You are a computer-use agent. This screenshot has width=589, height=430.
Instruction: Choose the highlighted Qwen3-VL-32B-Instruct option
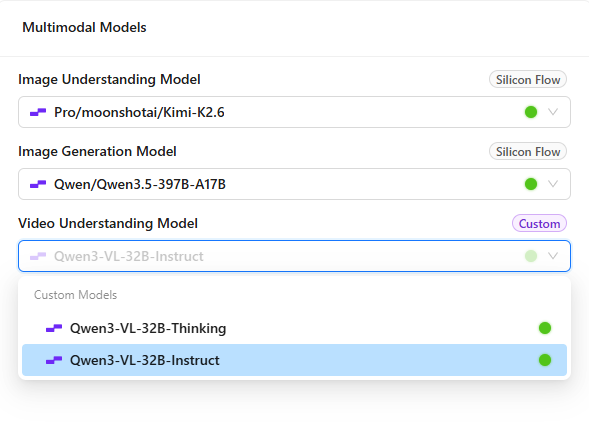coord(294,360)
